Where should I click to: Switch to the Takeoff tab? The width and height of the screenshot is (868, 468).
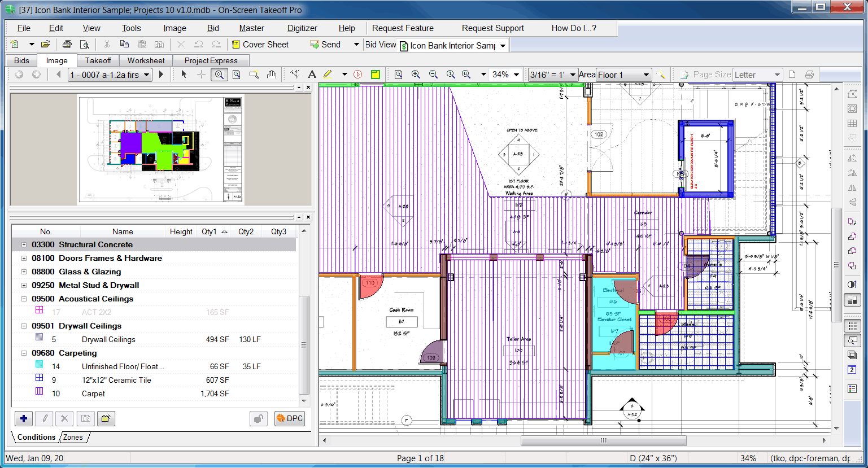click(98, 60)
